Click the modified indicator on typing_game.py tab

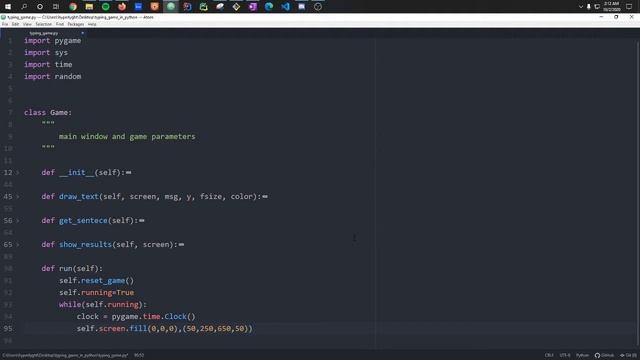[x=82, y=33]
